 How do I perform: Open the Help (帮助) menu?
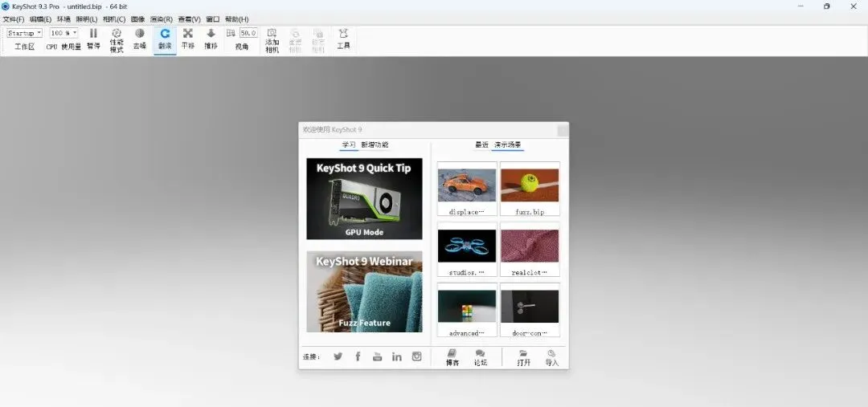coord(236,19)
